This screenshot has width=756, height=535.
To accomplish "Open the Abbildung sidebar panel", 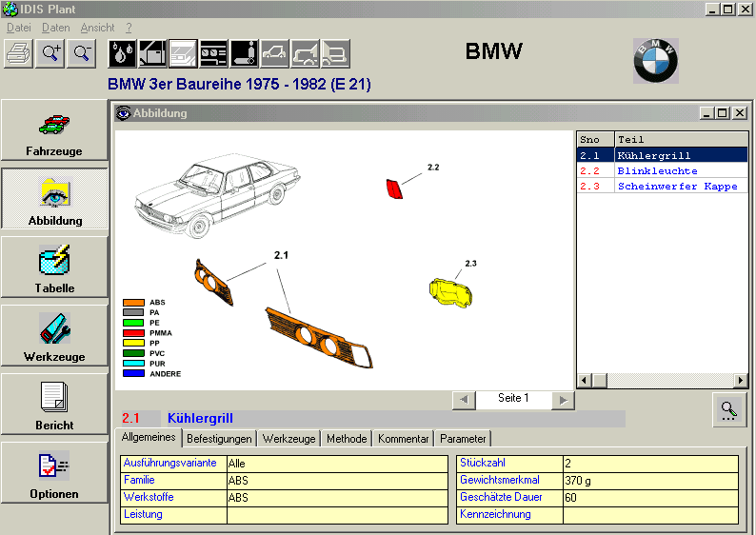I will [54, 199].
